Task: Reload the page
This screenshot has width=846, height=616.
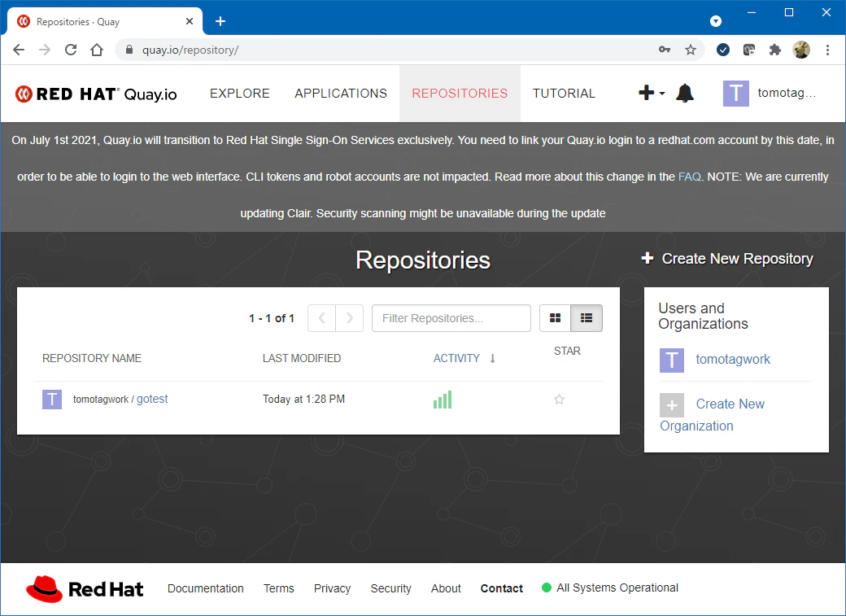Action: (71, 50)
